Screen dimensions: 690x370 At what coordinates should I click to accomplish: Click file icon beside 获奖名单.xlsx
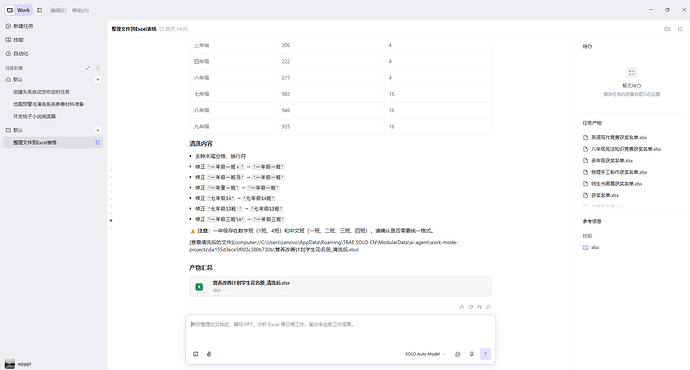585,195
